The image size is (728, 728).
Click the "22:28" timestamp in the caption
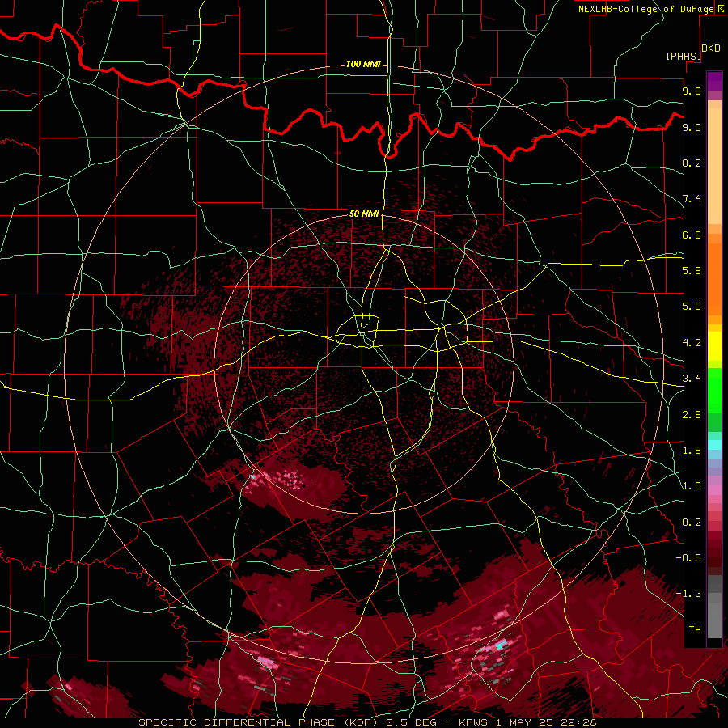pos(578,722)
